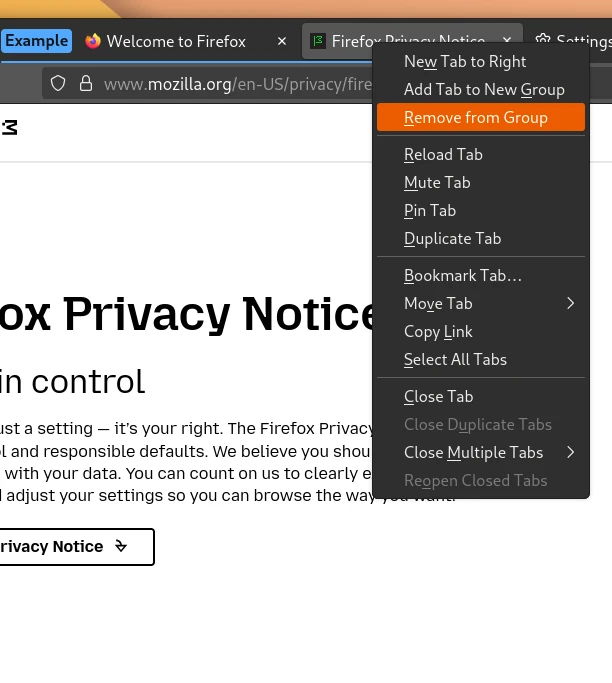Click the 'in control' subheading text
612x683 pixels.
[x=72, y=382]
